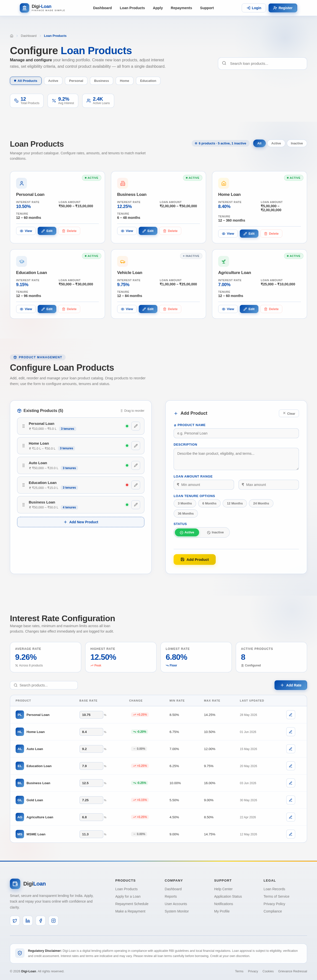Click the pencil icon for Personal Loan in Existing Products
Image resolution: width=317 pixels, height=980 pixels.
[136, 426]
